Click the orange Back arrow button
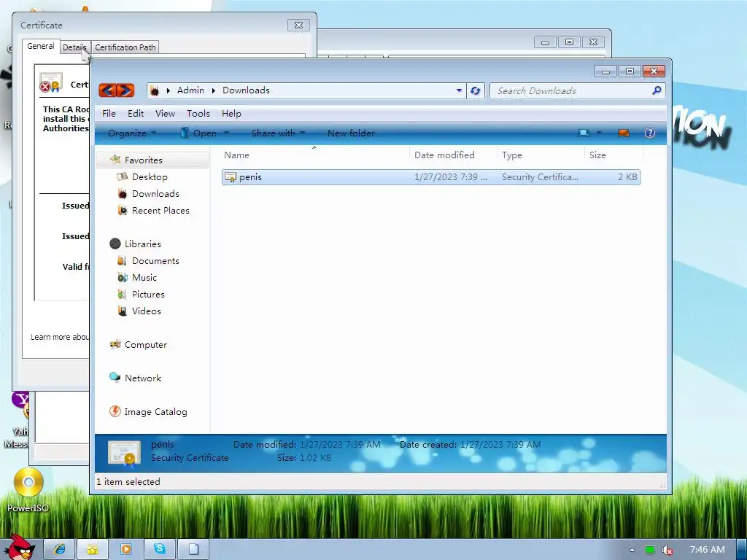The width and height of the screenshot is (747, 560). pos(108,90)
